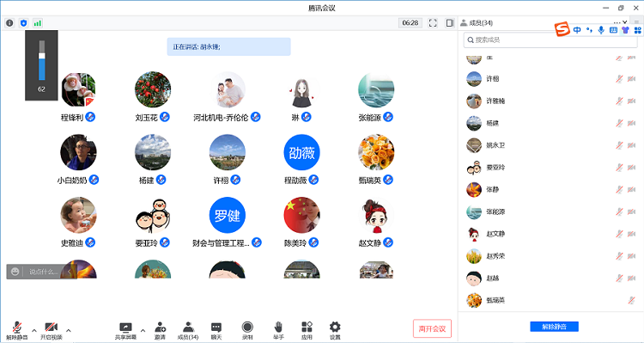
Task: Close the members panel with X
Action: coord(625,22)
